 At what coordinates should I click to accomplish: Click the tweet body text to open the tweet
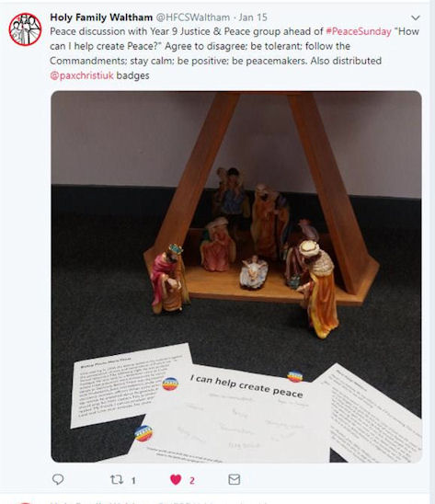(235, 53)
